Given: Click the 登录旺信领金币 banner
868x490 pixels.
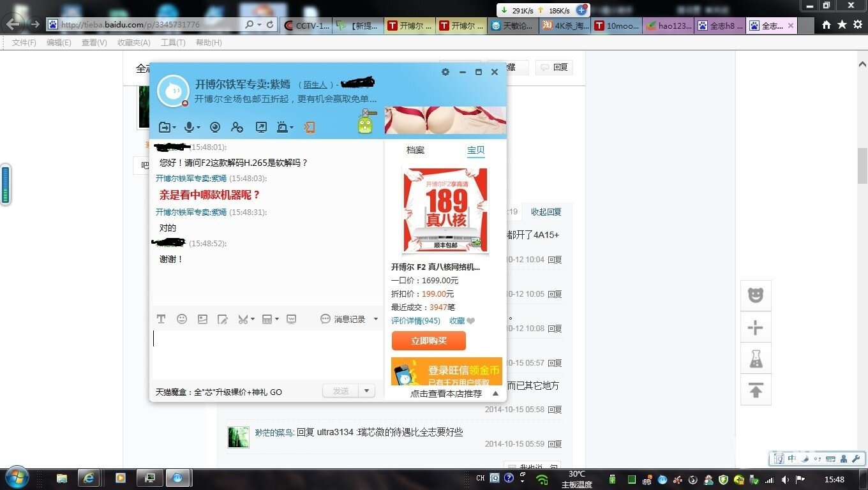Looking at the screenshot, I should [x=447, y=371].
